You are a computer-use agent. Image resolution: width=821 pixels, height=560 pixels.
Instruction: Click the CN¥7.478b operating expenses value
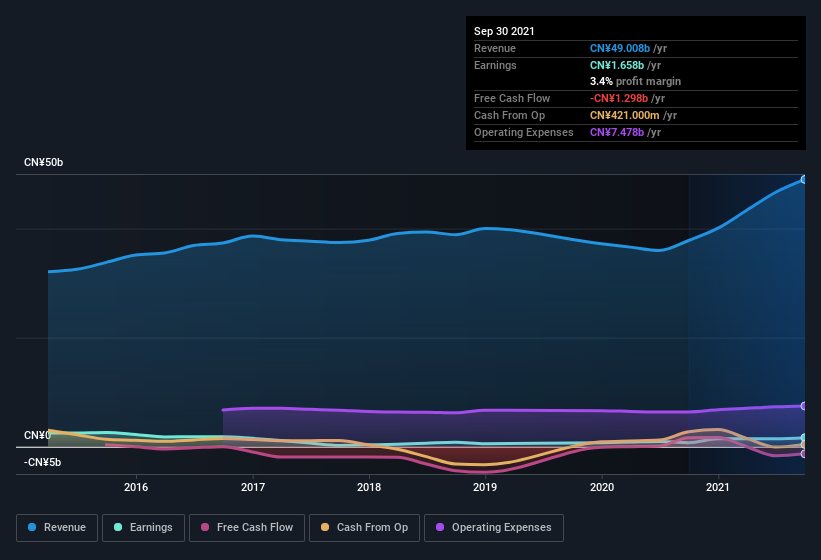[x=617, y=132]
